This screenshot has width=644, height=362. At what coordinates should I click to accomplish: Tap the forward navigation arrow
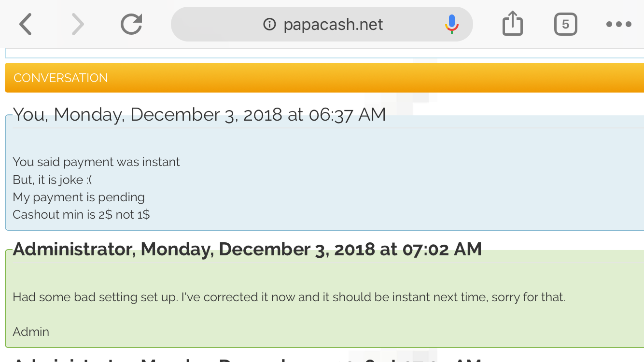(77, 24)
